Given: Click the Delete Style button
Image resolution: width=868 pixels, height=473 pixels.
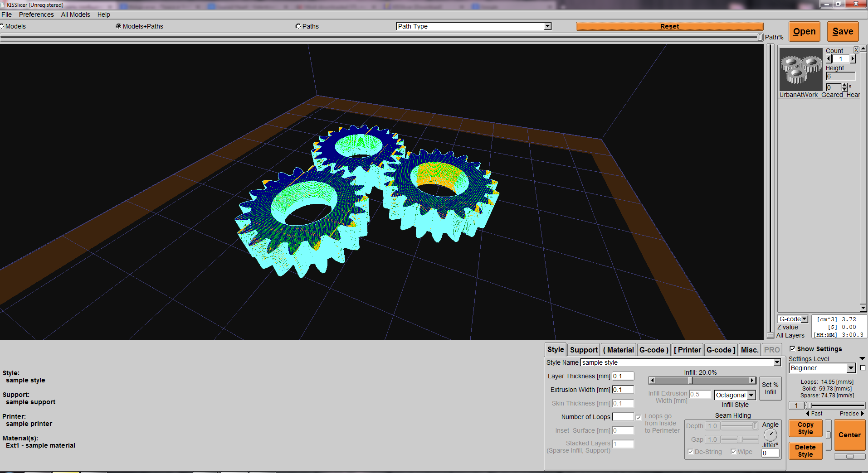Looking at the screenshot, I should click(x=805, y=451).
